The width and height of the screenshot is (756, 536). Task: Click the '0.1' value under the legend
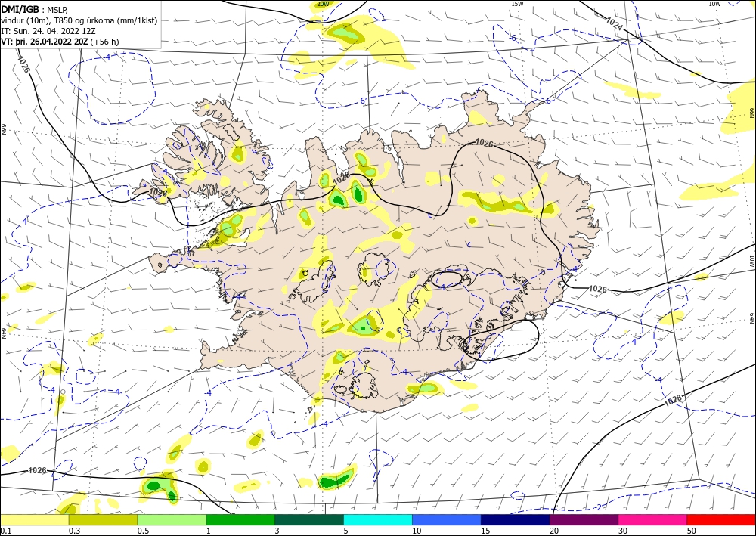(5, 531)
